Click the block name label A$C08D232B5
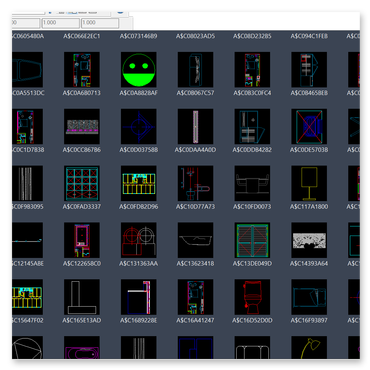 click(252, 36)
